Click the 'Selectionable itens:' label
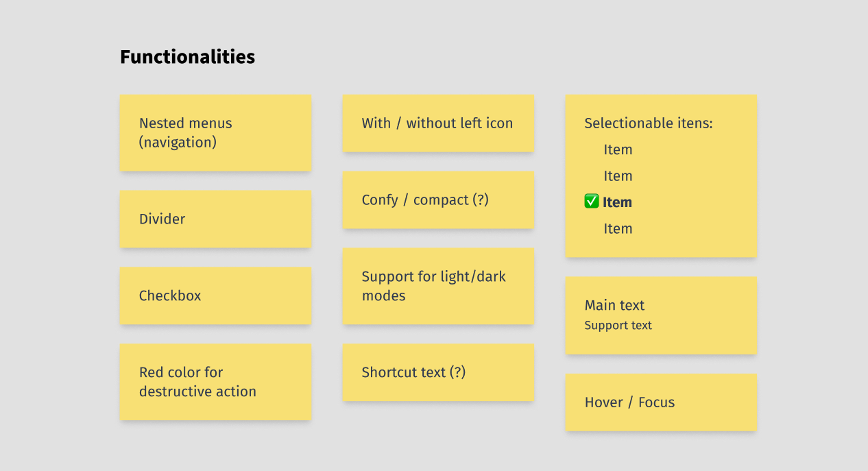This screenshot has width=868, height=471. click(x=648, y=123)
